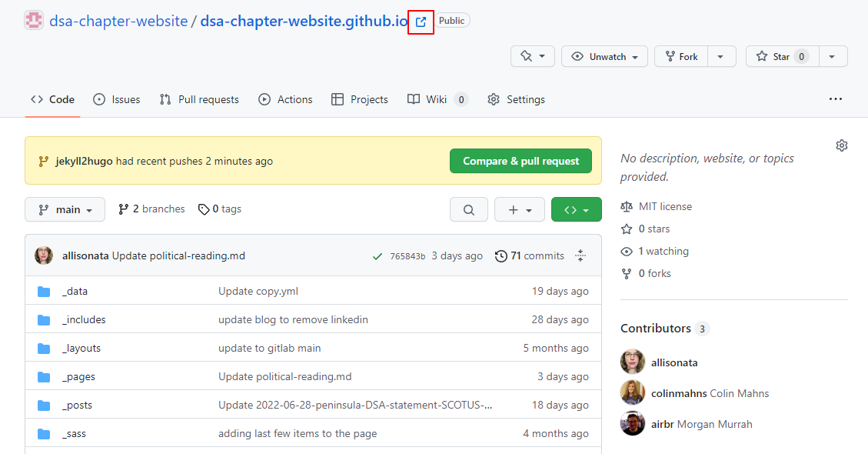Open latest commit message Update political-reading.md
This screenshot has width=868, height=454.
178,255
